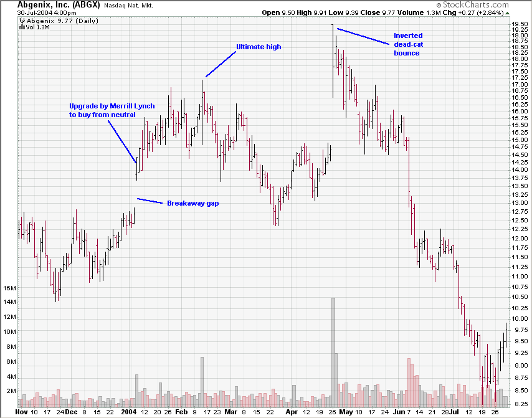532x418 pixels.
Task: Expand the Apr label on the date axis
Action: (292, 411)
